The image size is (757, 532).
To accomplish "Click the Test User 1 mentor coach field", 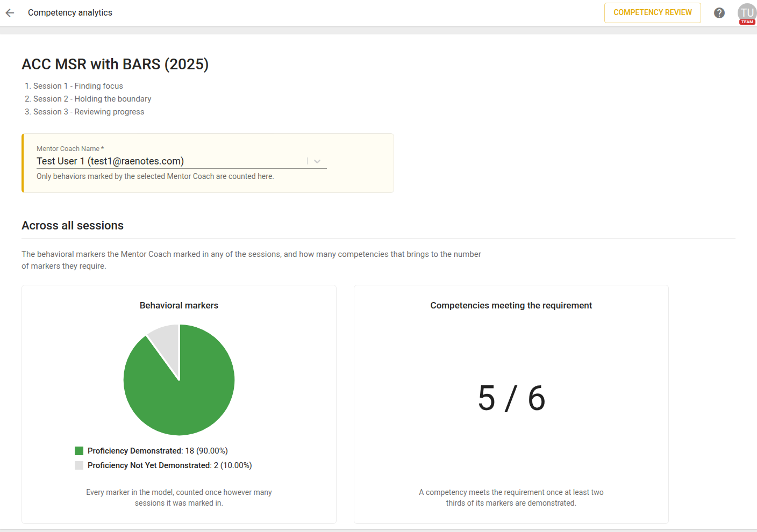I will point(182,161).
